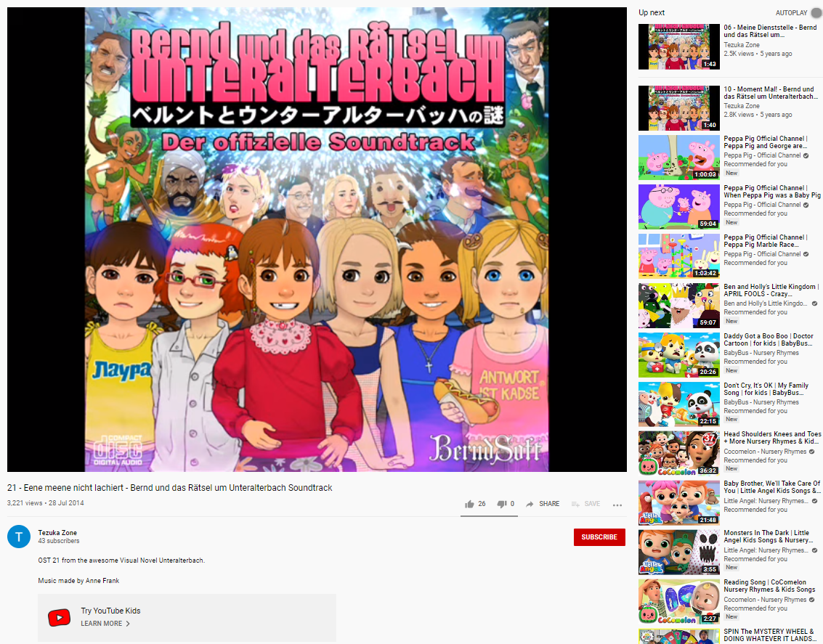The image size is (823, 644).
Task: Open 'Daddy Got a Boo Boo' video thumbnail
Action: click(x=678, y=355)
